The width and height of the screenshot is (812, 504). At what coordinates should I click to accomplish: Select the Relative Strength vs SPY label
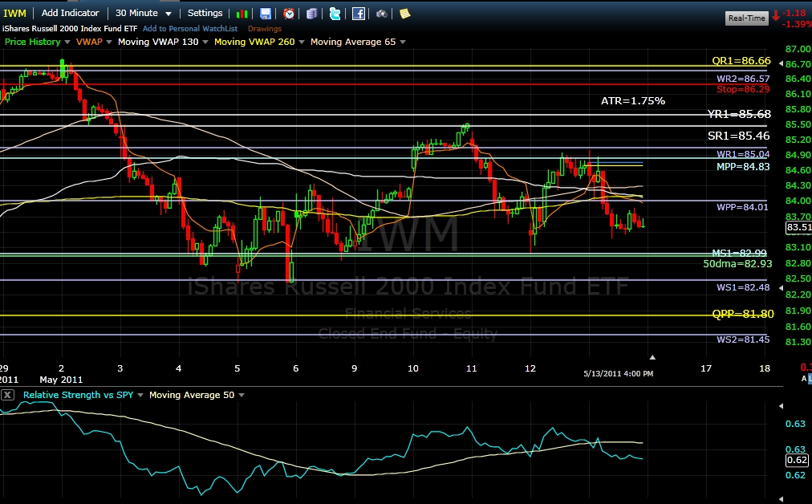pos(78,395)
